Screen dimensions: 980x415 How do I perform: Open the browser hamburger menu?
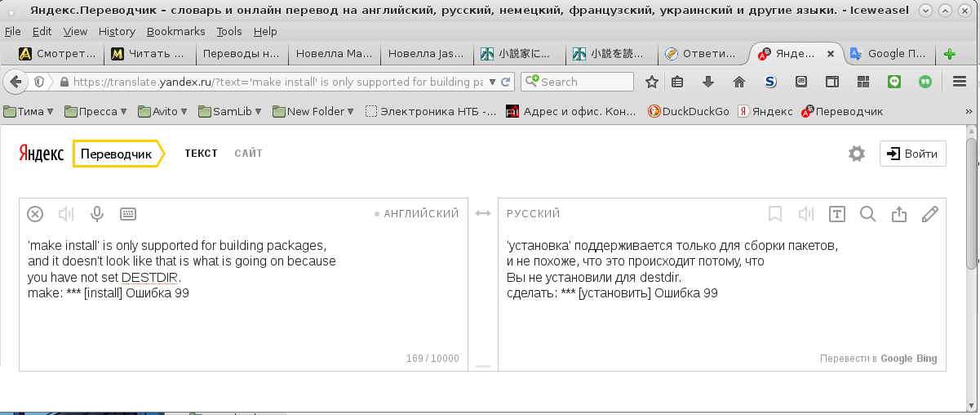(x=960, y=82)
